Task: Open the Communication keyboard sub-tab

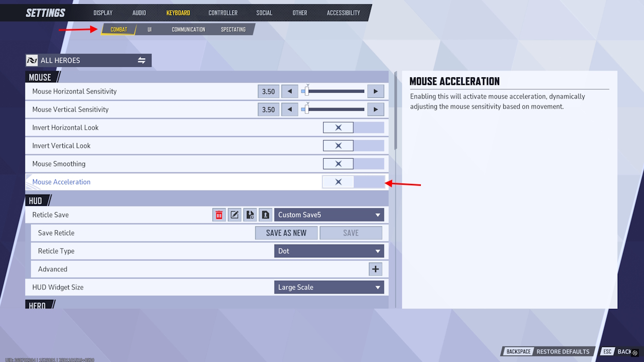Action: click(188, 29)
